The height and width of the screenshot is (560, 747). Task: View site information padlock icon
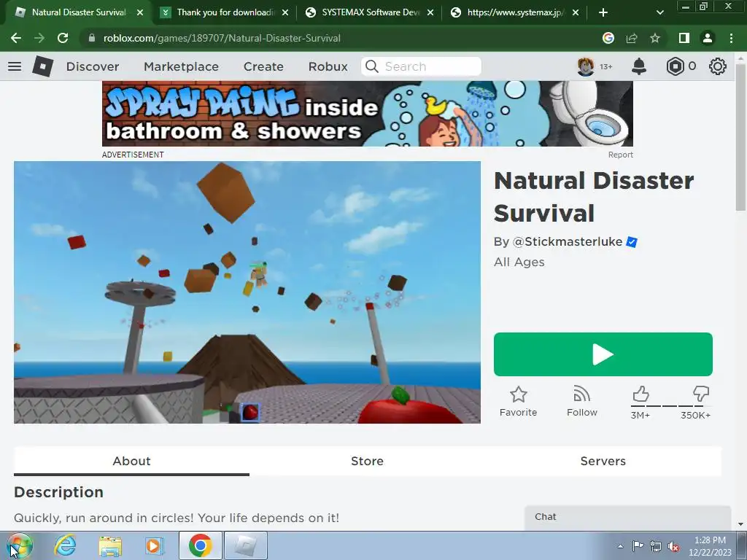(x=91, y=38)
